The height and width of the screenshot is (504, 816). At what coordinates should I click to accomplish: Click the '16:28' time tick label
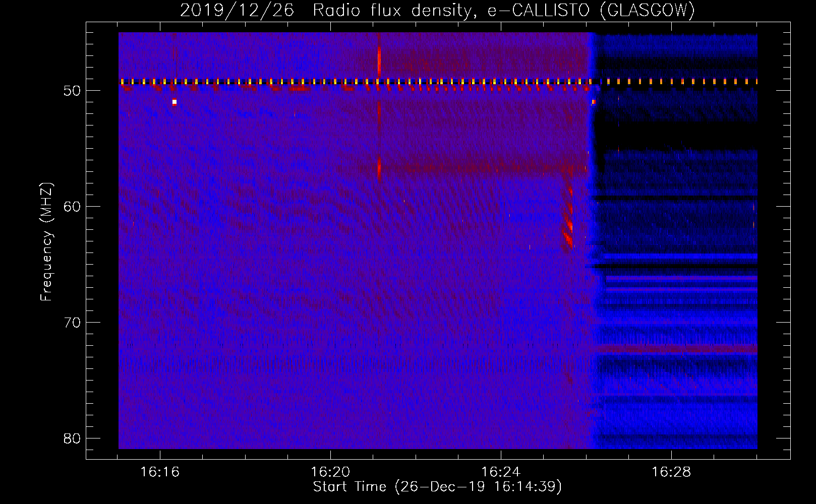[671, 472]
